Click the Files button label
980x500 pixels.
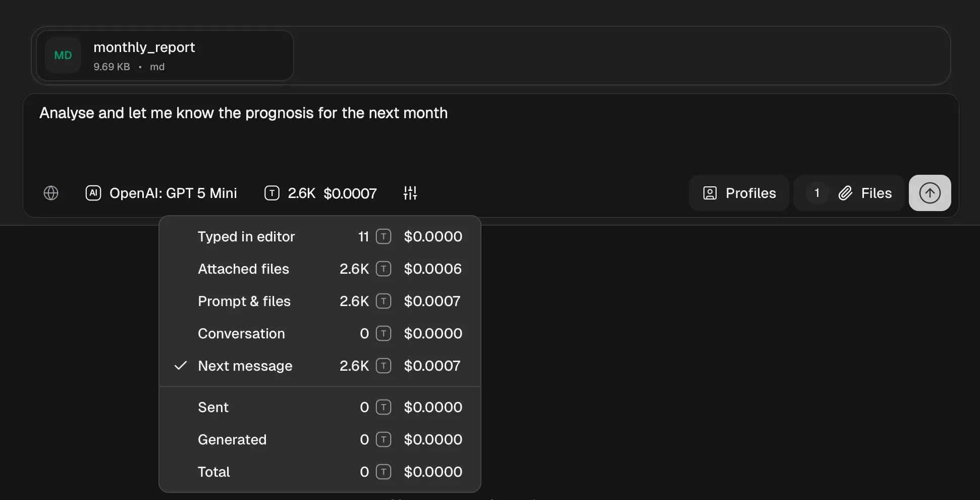point(876,193)
